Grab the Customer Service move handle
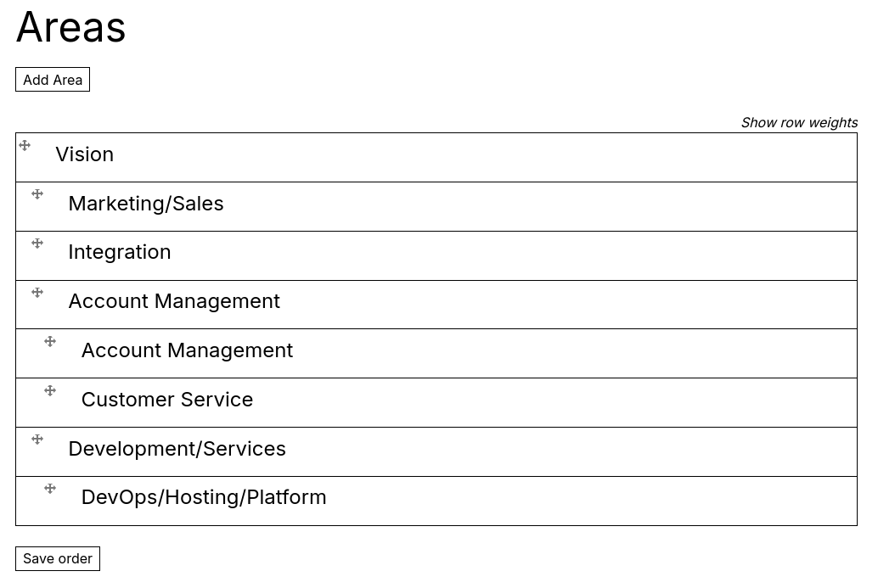Screen dimensions: 878x588 pyautogui.click(x=50, y=391)
